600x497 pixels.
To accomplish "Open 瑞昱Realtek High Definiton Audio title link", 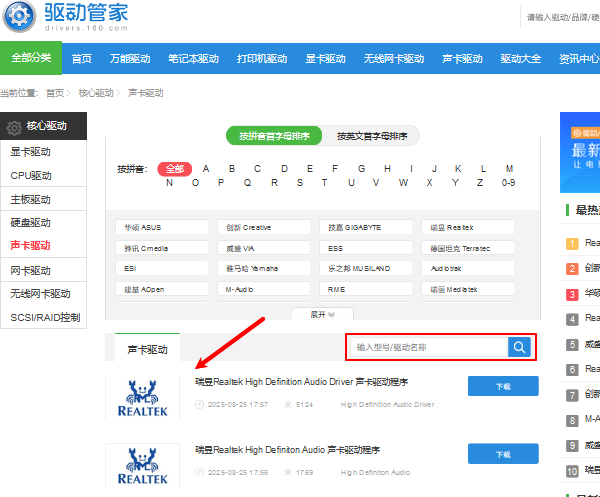I will pyautogui.click(x=287, y=450).
